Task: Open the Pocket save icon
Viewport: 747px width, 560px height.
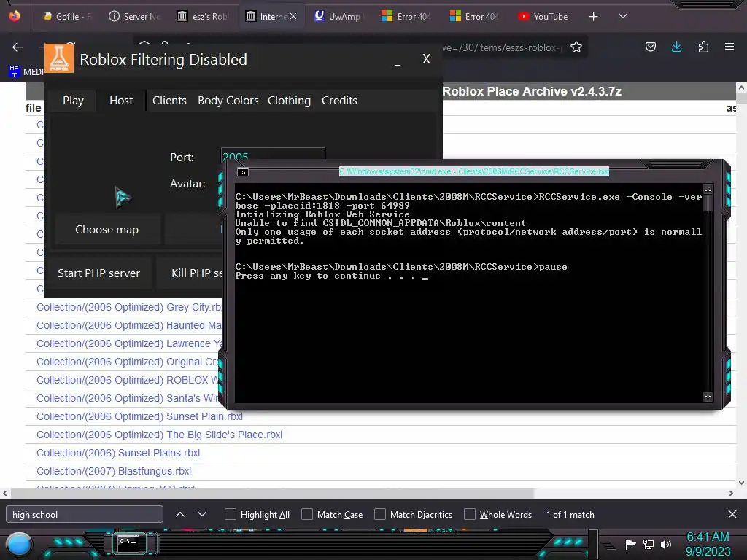Action: [650, 47]
